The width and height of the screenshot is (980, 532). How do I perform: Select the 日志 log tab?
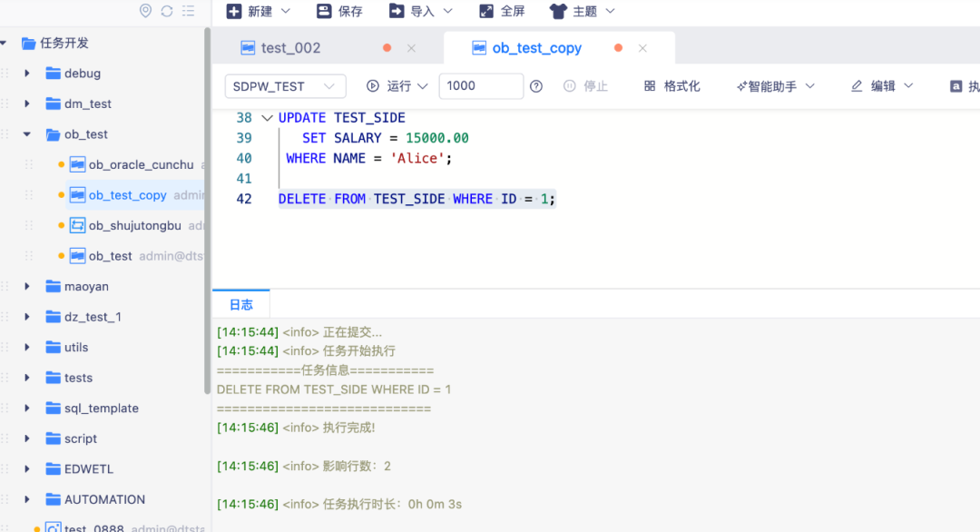(241, 304)
